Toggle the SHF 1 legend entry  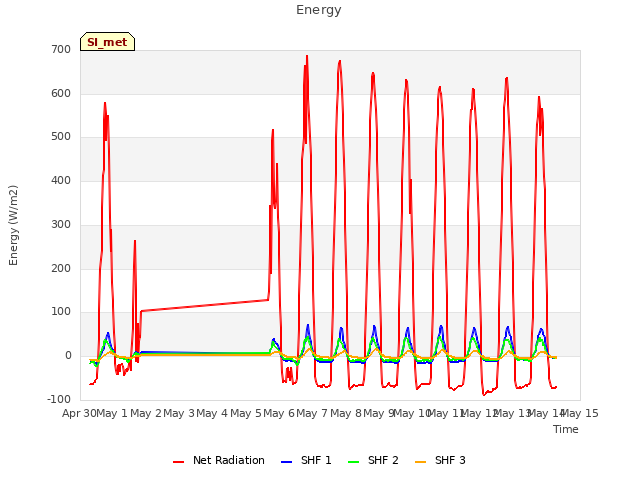306,460
